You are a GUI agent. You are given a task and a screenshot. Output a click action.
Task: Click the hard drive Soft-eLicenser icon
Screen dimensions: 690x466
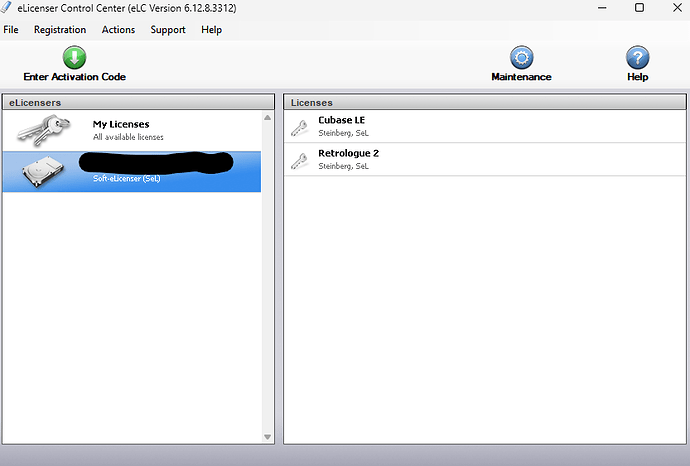pos(43,172)
